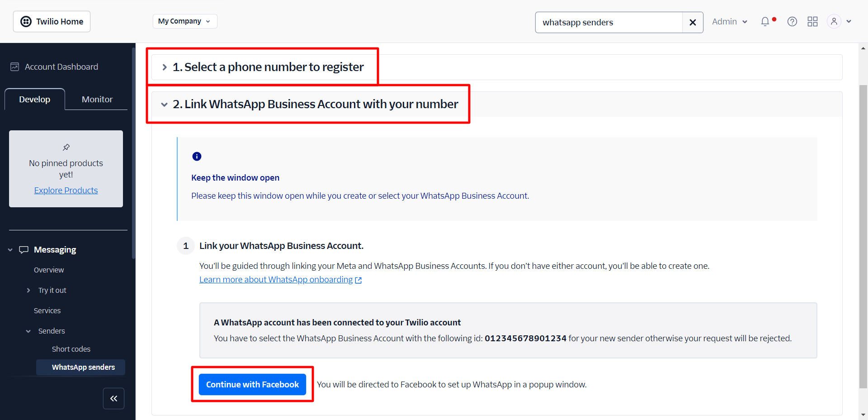
Task: Clear the search with the X icon
Action: click(693, 23)
